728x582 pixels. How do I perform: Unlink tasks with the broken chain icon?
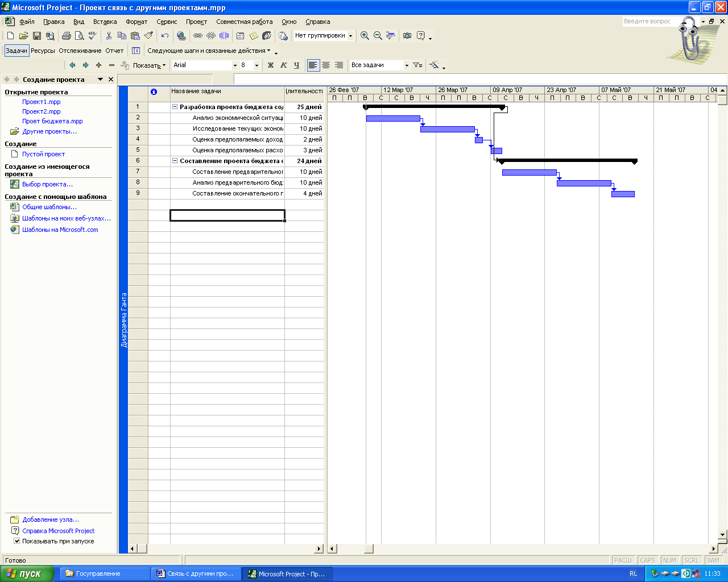211,36
